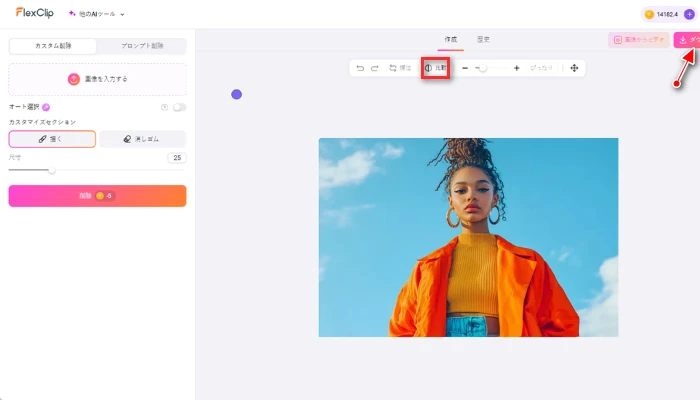The width and height of the screenshot is (700, 400).
Task: Select the 描く brush mode
Action: coord(52,139)
